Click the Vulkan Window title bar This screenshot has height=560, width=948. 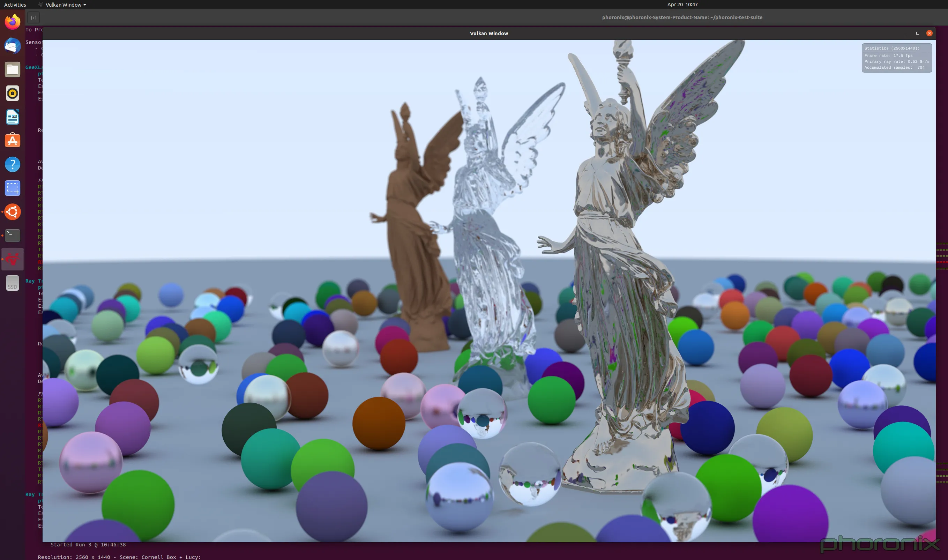click(x=489, y=33)
